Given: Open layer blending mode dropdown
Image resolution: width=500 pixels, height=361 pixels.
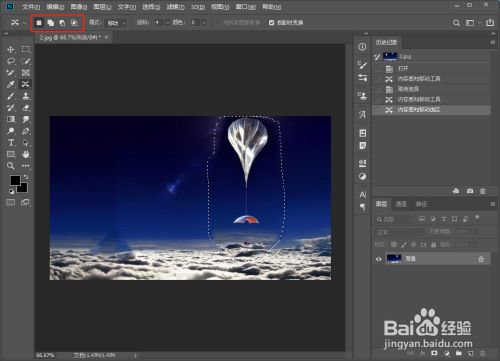Looking at the screenshot, I should pos(399,232).
